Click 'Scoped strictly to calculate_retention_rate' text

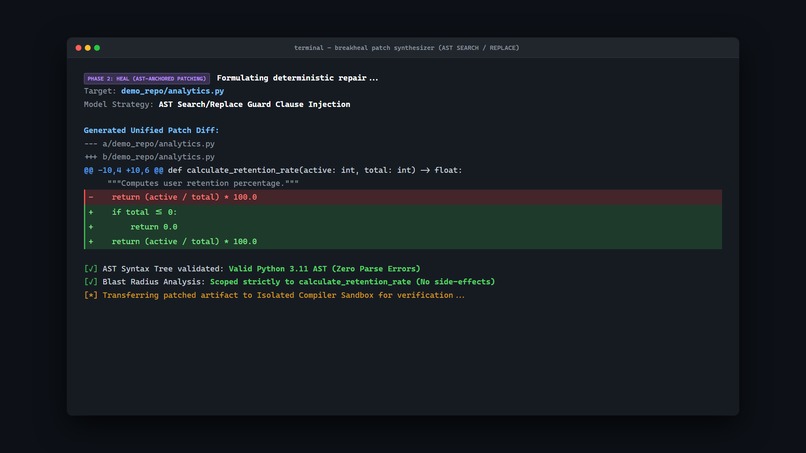[x=353, y=282]
